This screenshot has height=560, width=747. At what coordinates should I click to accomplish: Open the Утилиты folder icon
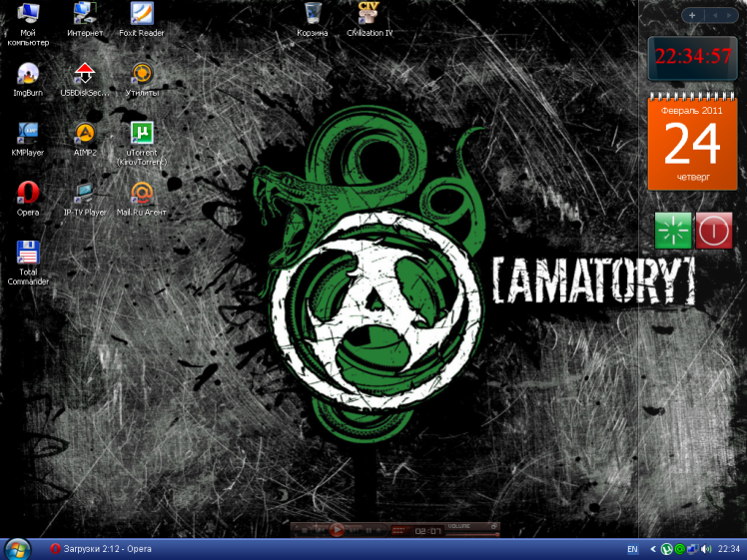pos(142,80)
